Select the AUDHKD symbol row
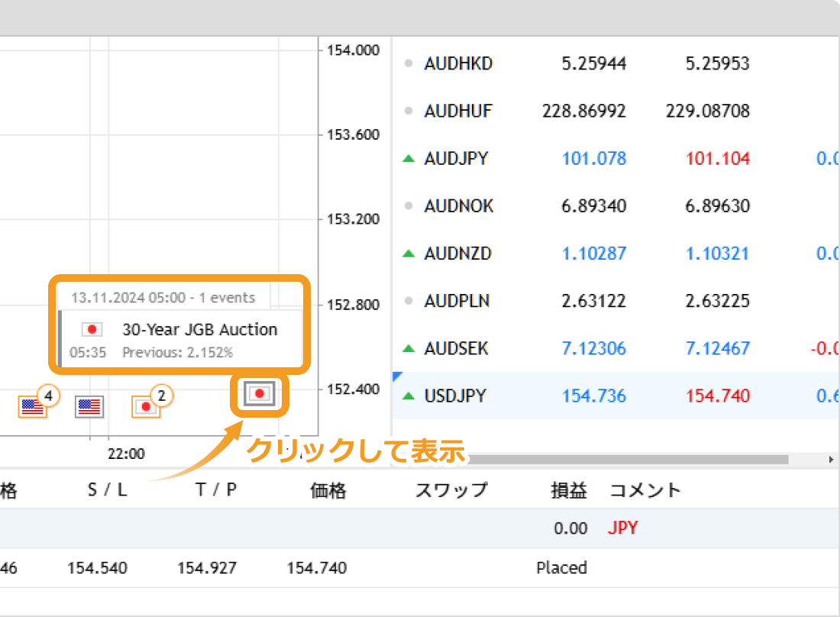Viewport: 840px width, 617px height. tap(615, 63)
